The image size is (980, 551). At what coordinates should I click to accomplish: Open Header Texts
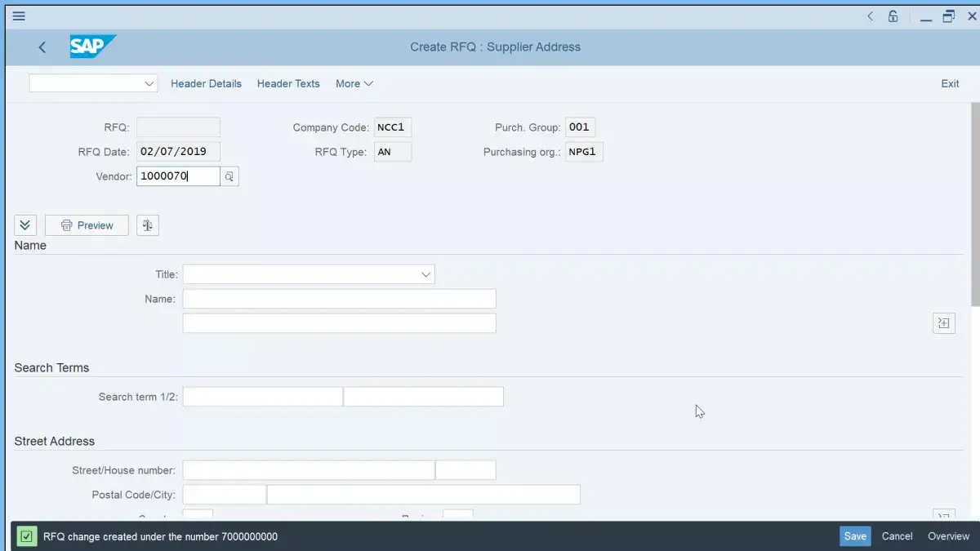pos(288,83)
